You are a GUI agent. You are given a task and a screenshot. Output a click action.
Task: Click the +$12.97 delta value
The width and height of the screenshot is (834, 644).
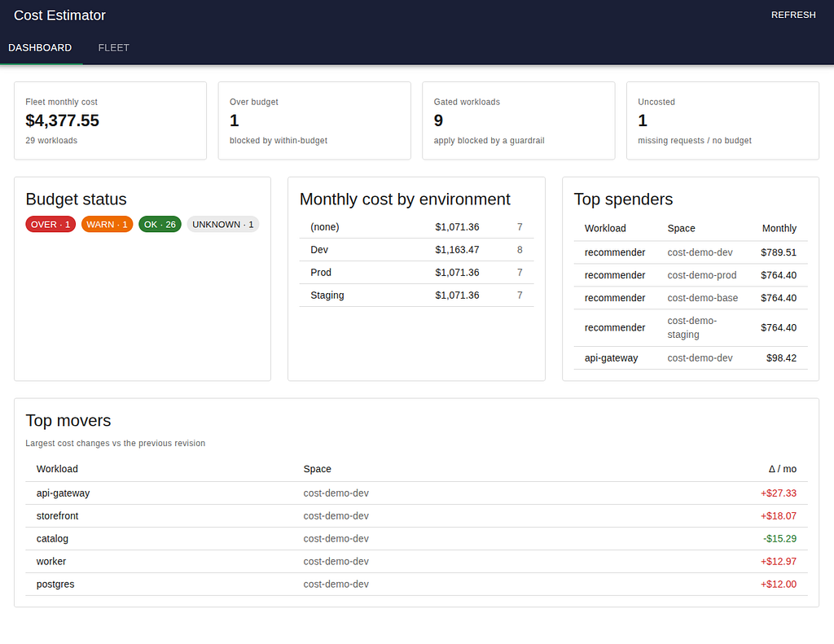pos(779,562)
